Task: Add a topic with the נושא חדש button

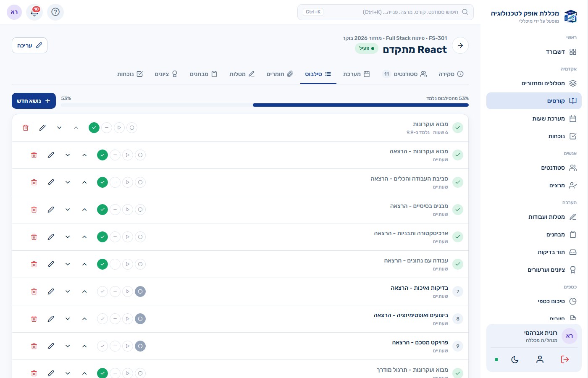Action: point(34,101)
